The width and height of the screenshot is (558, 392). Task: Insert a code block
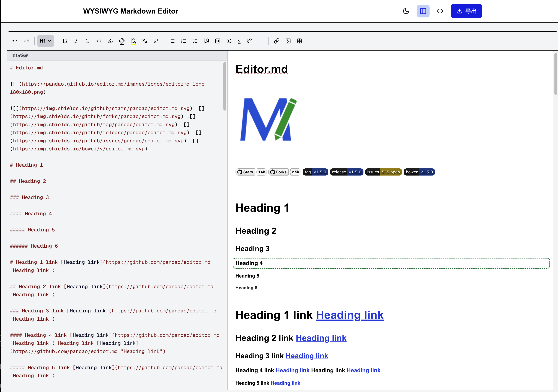pyautogui.click(x=218, y=41)
